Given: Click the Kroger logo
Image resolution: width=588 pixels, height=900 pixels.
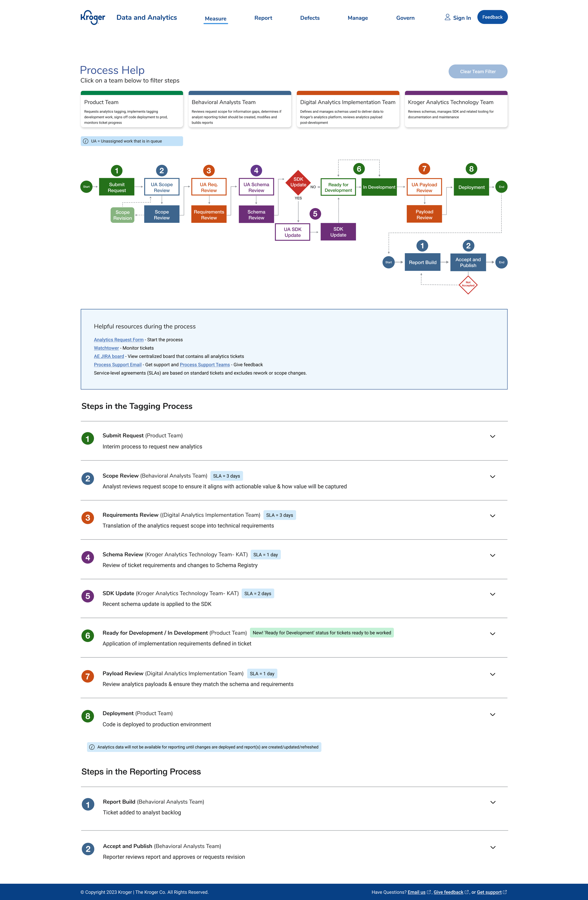Looking at the screenshot, I should pos(93,17).
